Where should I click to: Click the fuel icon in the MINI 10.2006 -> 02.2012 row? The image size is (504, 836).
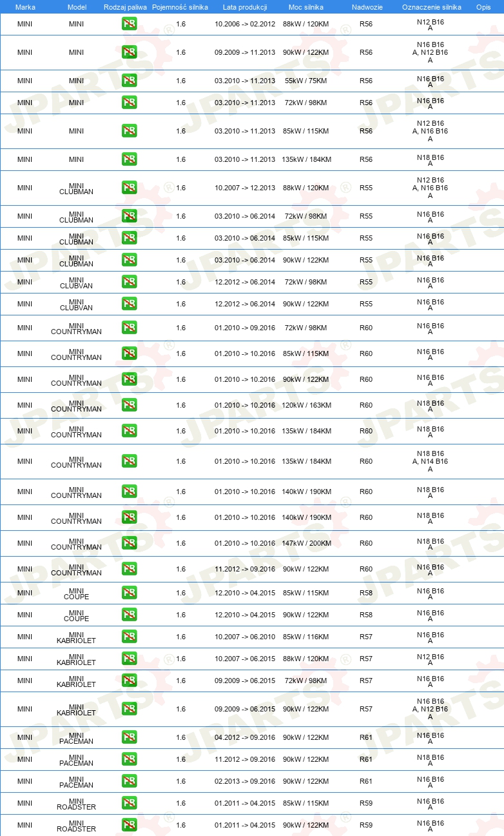129,24
